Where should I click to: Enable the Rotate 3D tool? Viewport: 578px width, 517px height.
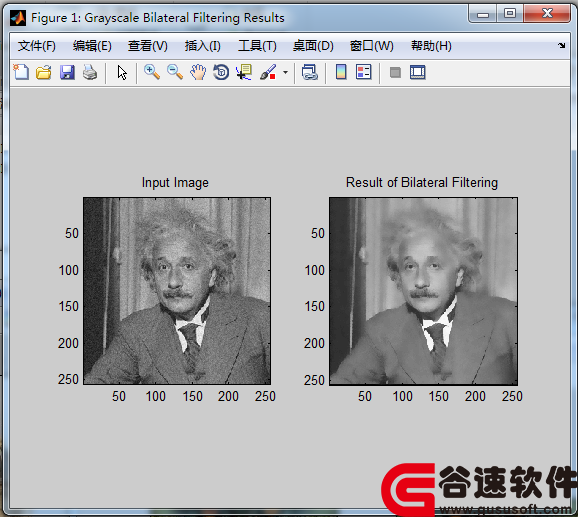tap(221, 72)
